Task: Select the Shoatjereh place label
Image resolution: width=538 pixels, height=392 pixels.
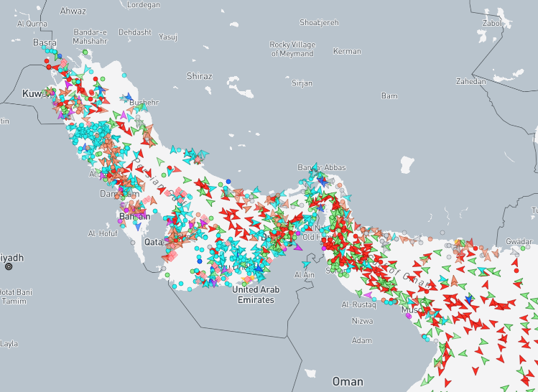Action: (319, 23)
